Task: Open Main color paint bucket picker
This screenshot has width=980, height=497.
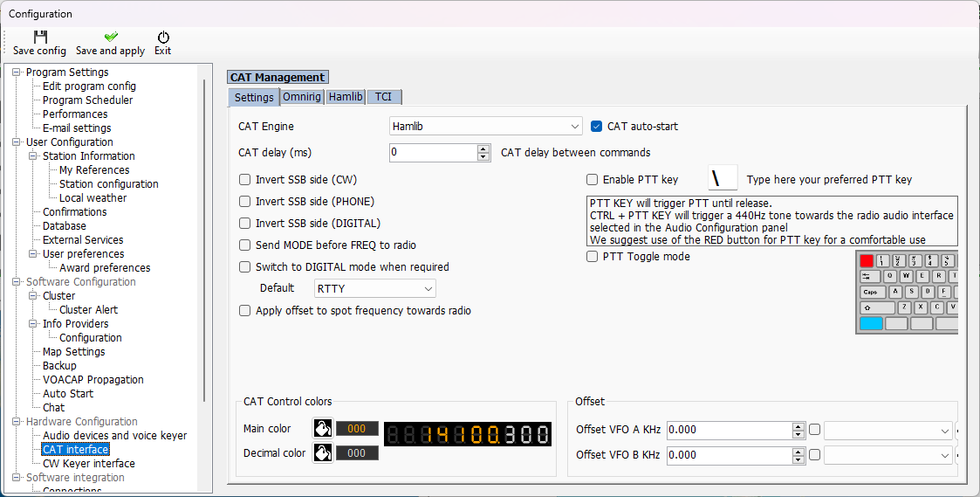Action: pyautogui.click(x=323, y=429)
